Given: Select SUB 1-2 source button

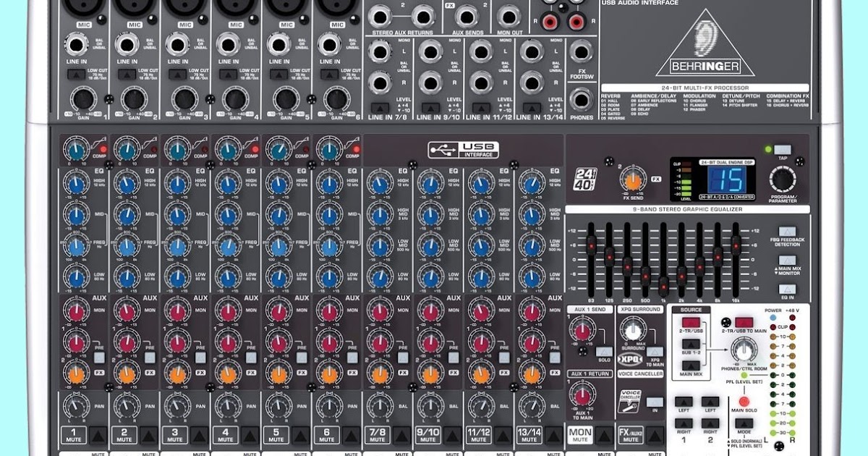Looking at the screenshot, I should pos(690,345).
